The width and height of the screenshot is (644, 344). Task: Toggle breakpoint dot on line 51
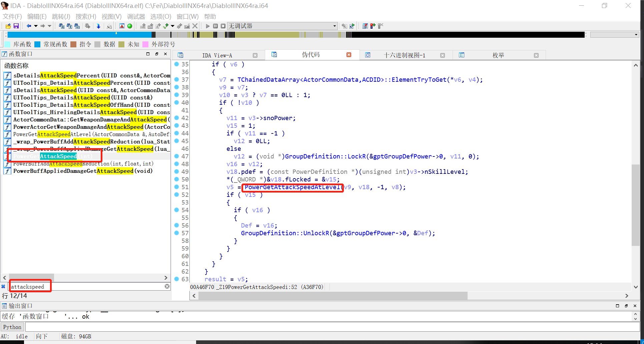(177, 187)
